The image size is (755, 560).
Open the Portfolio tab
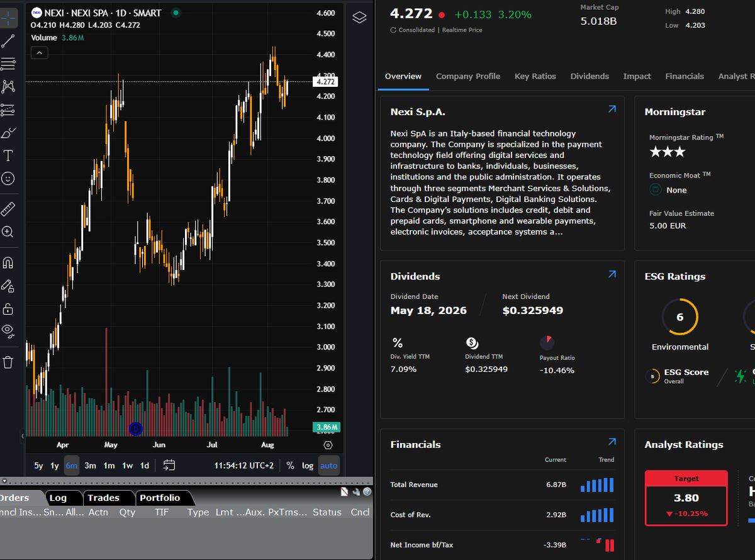coord(160,498)
